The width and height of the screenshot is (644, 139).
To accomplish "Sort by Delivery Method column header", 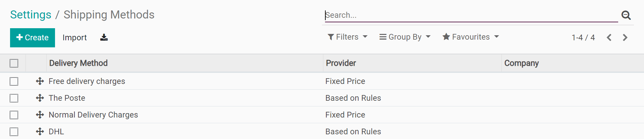I will coord(78,63).
